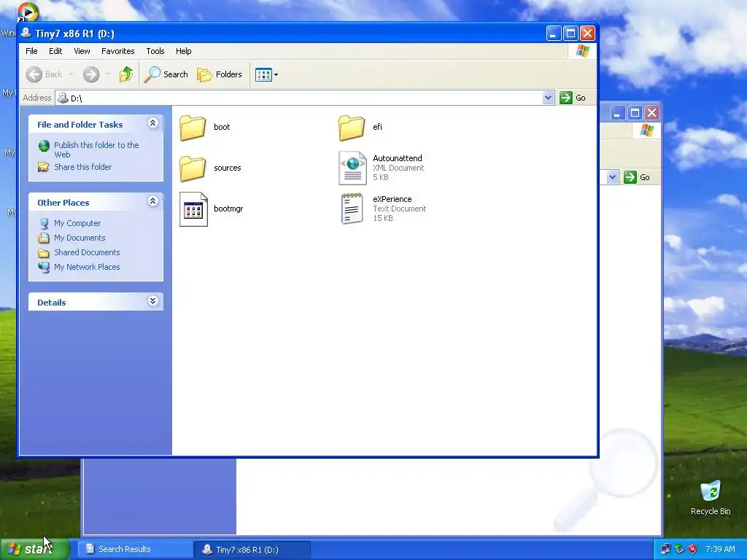Viewport: 747px width, 560px height.
Task: Click the My Computer sidebar icon
Action: click(x=44, y=223)
